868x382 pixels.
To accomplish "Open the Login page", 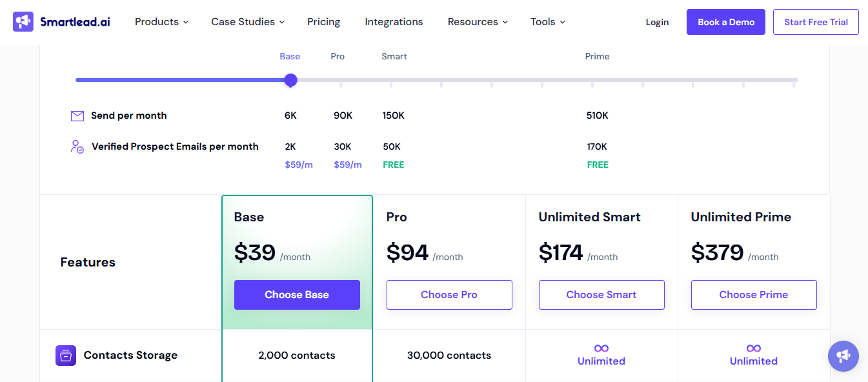I will (x=657, y=21).
